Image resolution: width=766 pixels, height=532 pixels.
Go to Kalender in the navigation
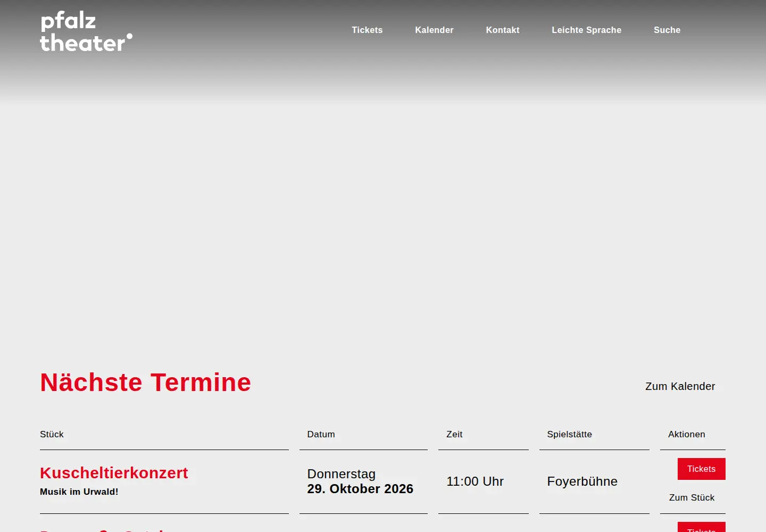coord(434,30)
